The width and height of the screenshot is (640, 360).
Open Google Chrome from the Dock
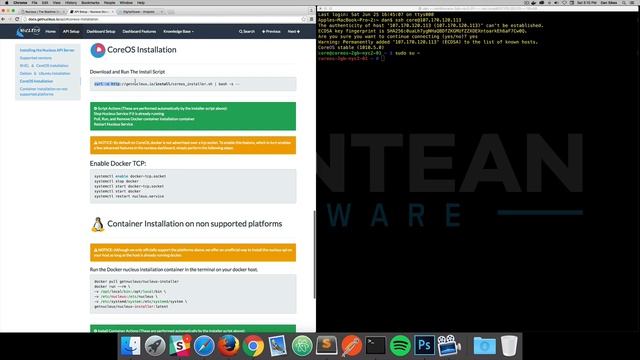pyautogui.click(x=253, y=346)
